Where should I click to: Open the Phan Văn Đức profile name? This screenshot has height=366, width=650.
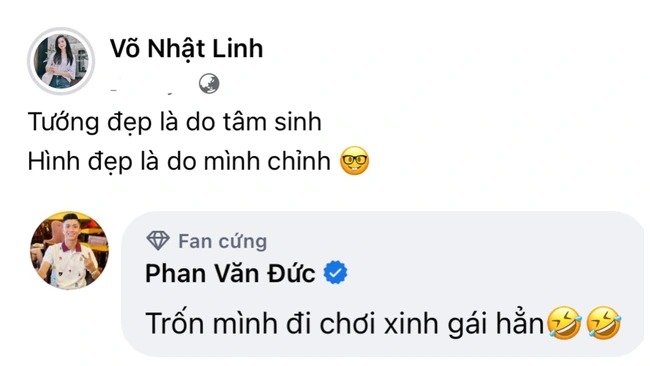230,274
